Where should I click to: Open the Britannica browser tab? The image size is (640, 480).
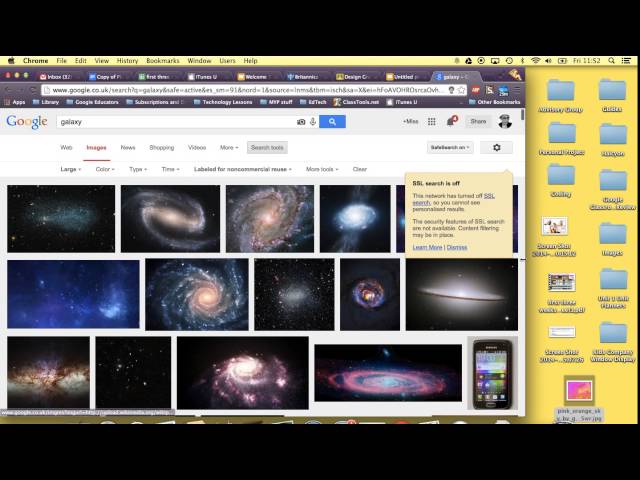(x=305, y=76)
